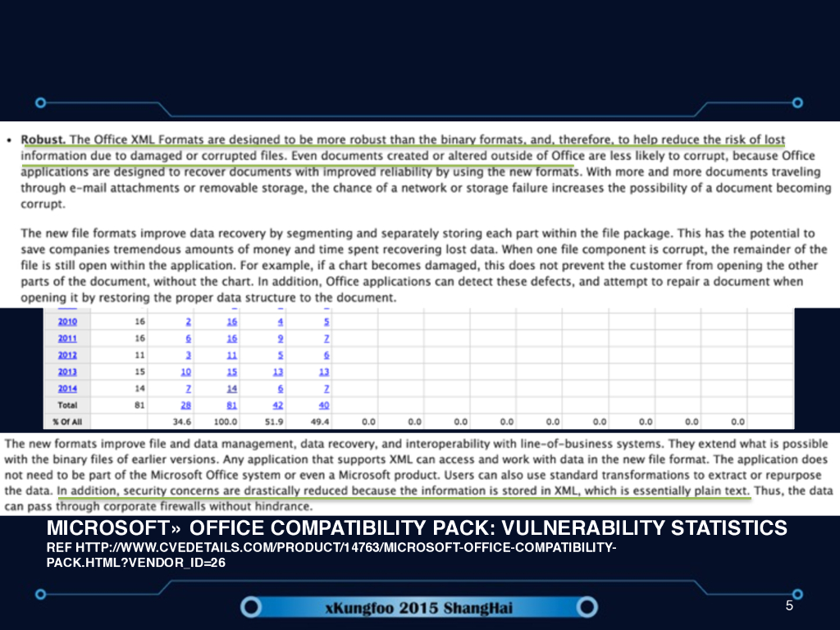Click link 9 in the 2011 row
The image size is (840, 630).
(x=281, y=338)
